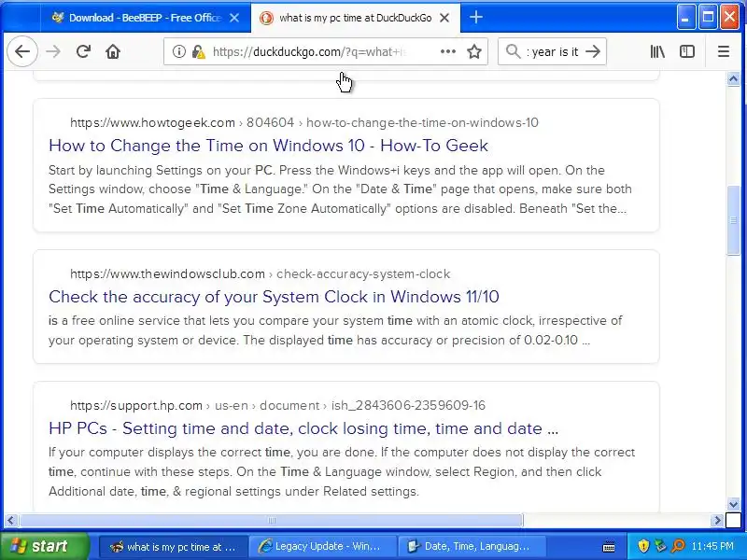Toggle the sidebar view icon
Image resolution: width=747 pixels, height=560 pixels.
click(687, 51)
